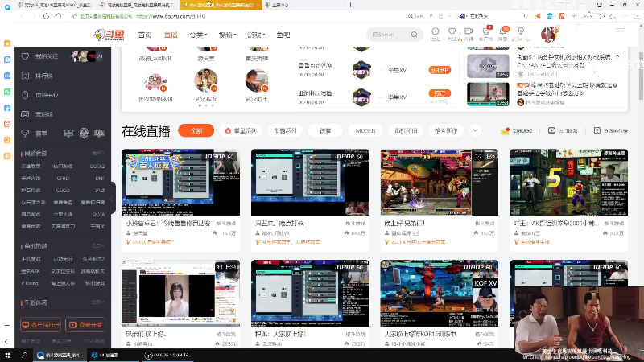Select the 格斗新作 filter tab
The height and width of the screenshot is (362, 644).
(446, 130)
